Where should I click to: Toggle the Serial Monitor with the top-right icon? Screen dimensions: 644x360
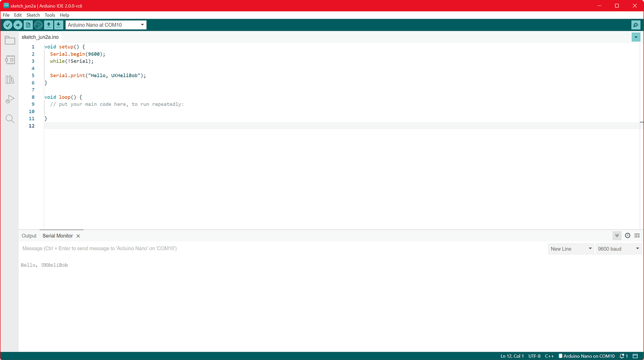(x=636, y=25)
